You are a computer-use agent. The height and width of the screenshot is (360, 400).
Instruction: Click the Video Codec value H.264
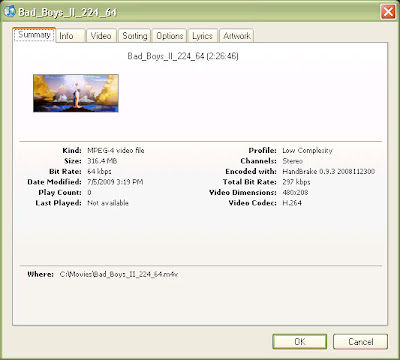tap(292, 203)
